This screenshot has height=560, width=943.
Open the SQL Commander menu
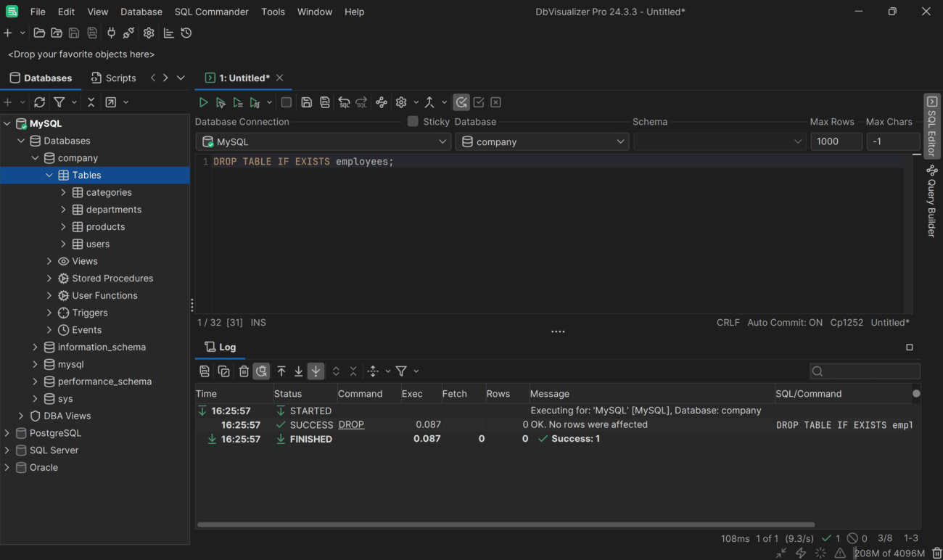click(x=211, y=12)
